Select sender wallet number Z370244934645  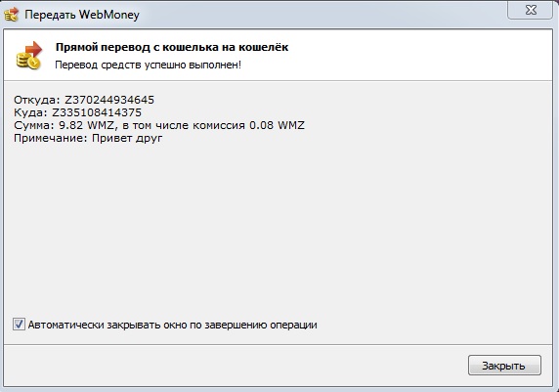click(109, 100)
